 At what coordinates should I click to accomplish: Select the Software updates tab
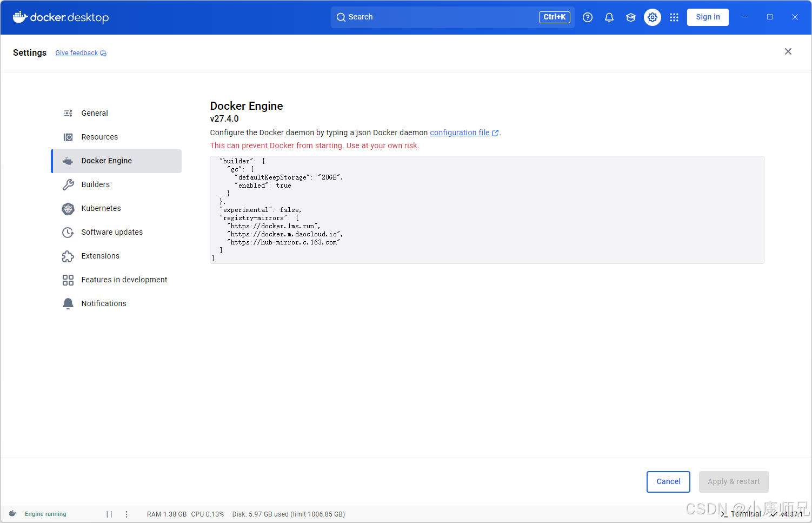tap(116, 232)
